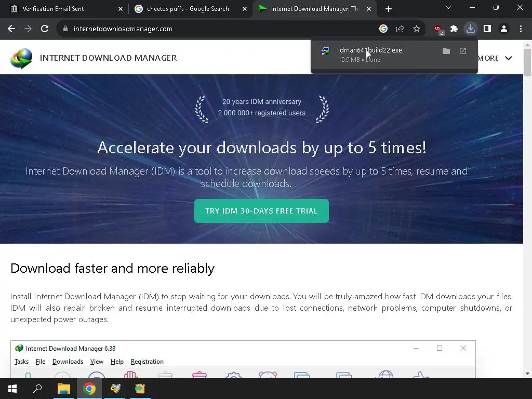
Task: Open View menu in IDM screenshot
Action: point(97,362)
